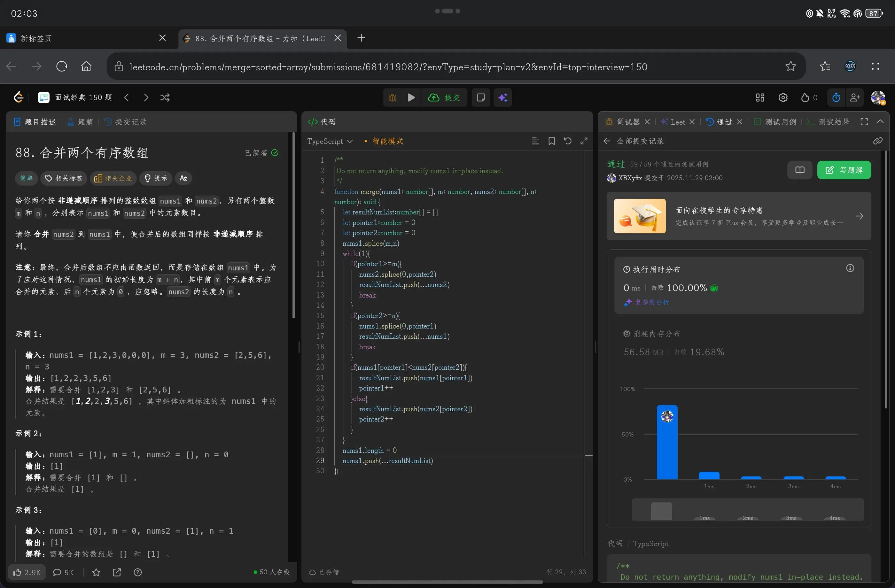
Task: Collapse the right panel with the chevron
Action: pos(880,122)
